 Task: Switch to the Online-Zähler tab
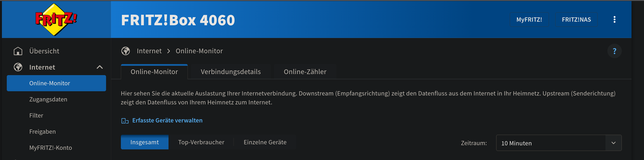[305, 72]
